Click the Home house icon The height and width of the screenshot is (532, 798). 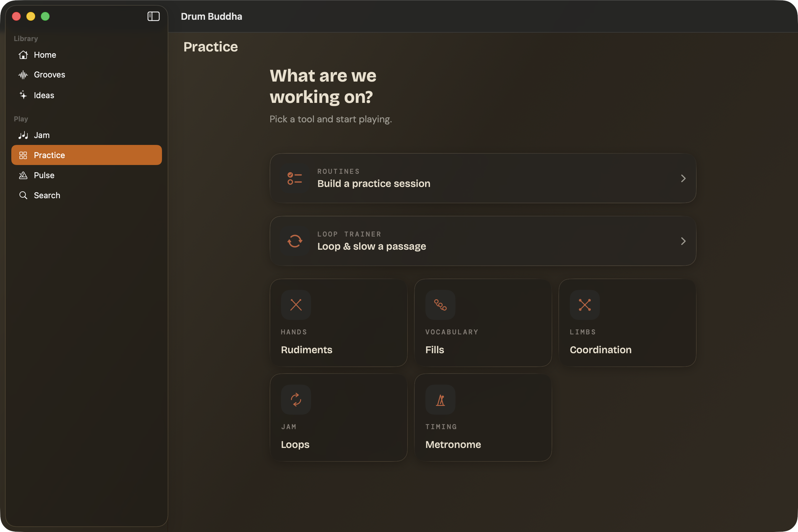pyautogui.click(x=23, y=55)
